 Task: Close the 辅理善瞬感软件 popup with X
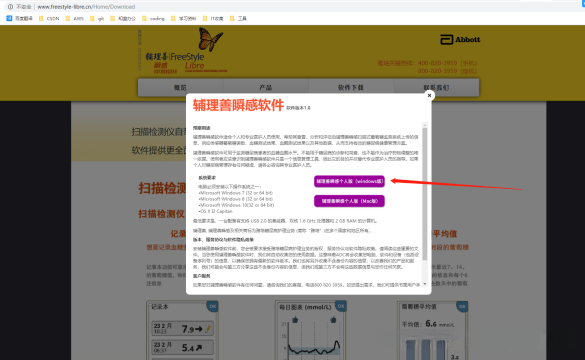coord(429,96)
